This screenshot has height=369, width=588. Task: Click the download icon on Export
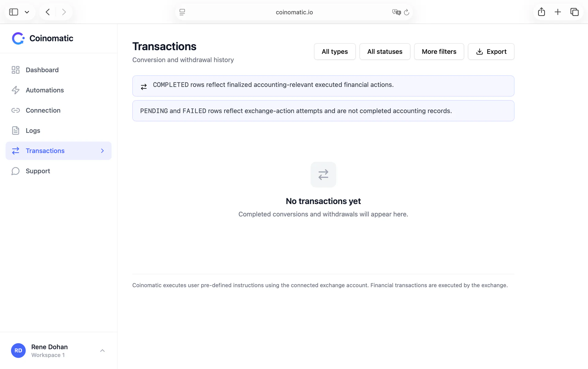480,51
